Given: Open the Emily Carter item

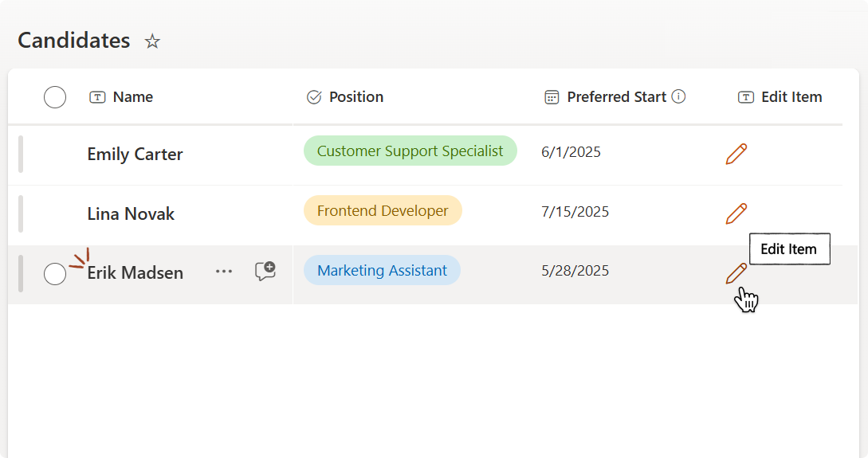Looking at the screenshot, I should click(x=135, y=155).
